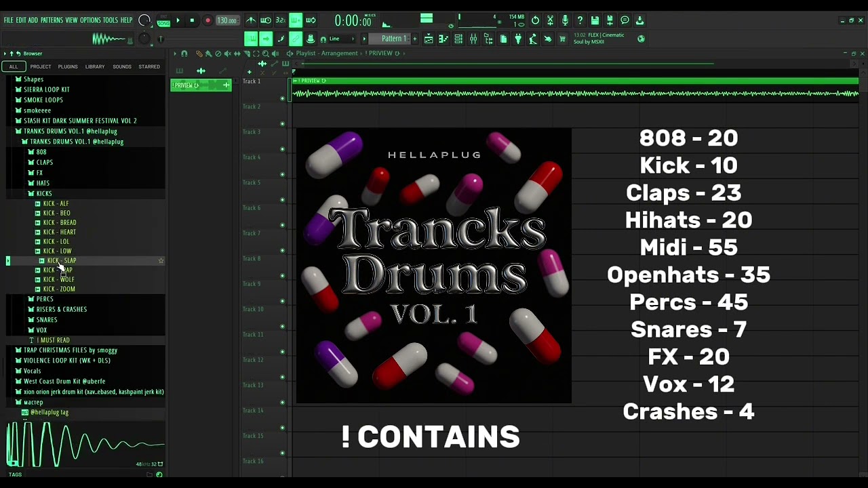This screenshot has width=868, height=488.
Task: Open the VIEW menu
Action: (x=71, y=20)
